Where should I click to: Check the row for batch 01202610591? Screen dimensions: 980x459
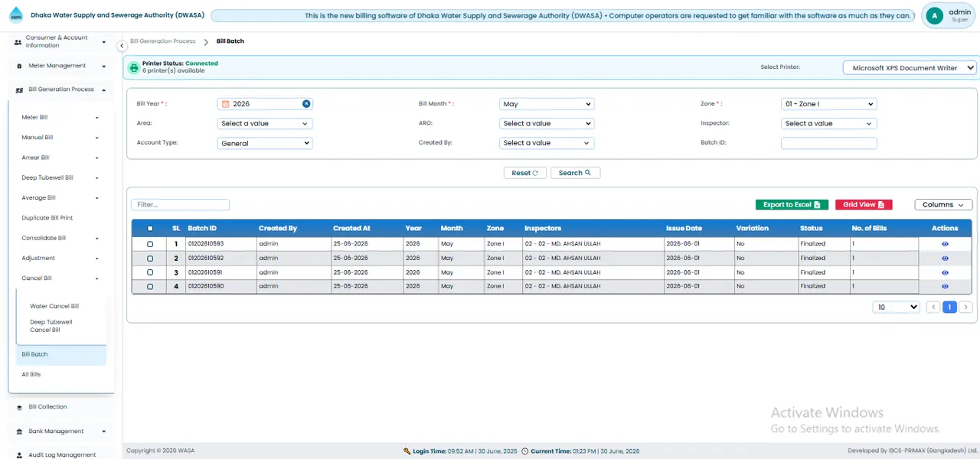(x=150, y=272)
